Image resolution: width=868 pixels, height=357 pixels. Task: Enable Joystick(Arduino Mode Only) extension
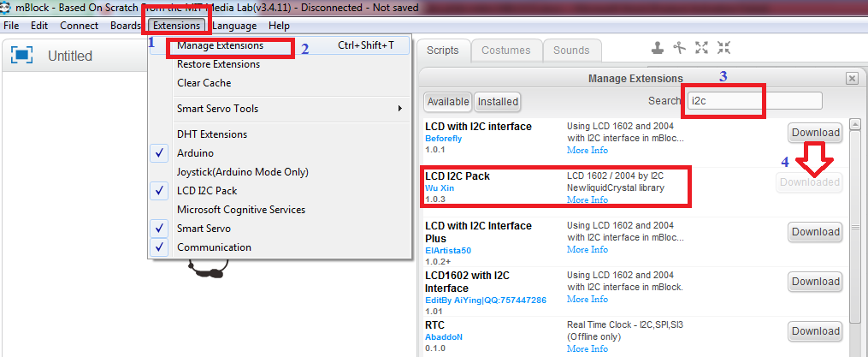click(243, 172)
